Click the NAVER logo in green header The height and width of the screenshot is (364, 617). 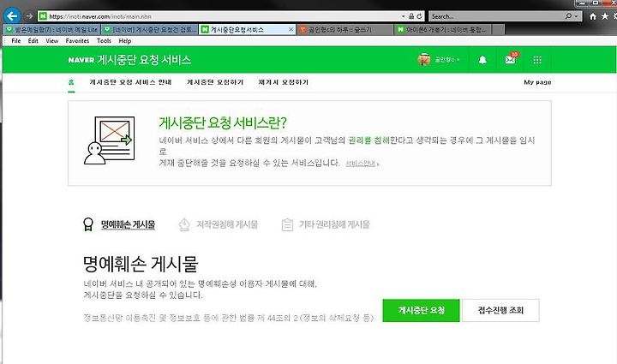point(81,60)
